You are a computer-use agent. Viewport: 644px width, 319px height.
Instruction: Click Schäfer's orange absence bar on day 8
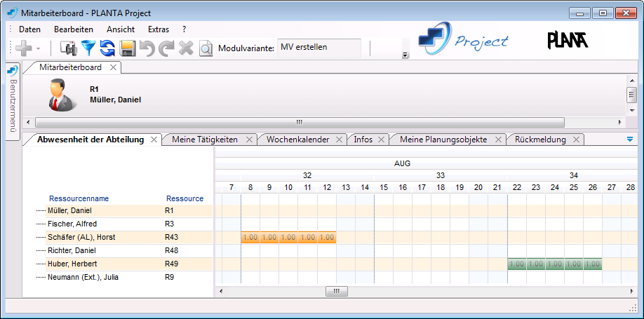click(x=250, y=237)
